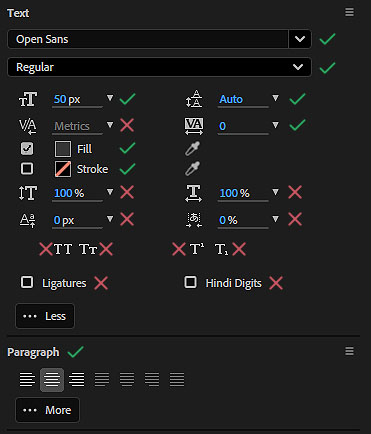This screenshot has height=434, width=371.
Task: Enable the Hindi Digits checkbox
Action: click(x=190, y=282)
